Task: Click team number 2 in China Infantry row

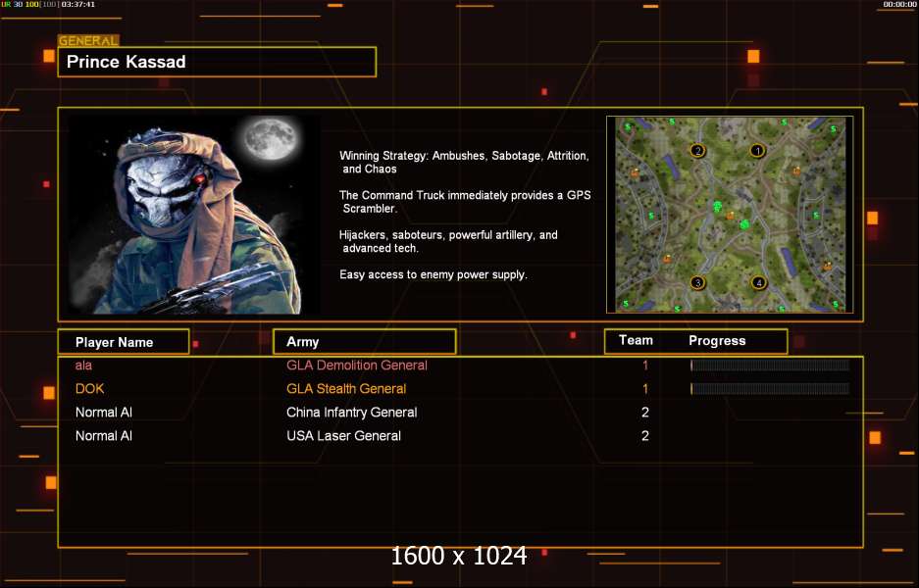Action: 645,413
